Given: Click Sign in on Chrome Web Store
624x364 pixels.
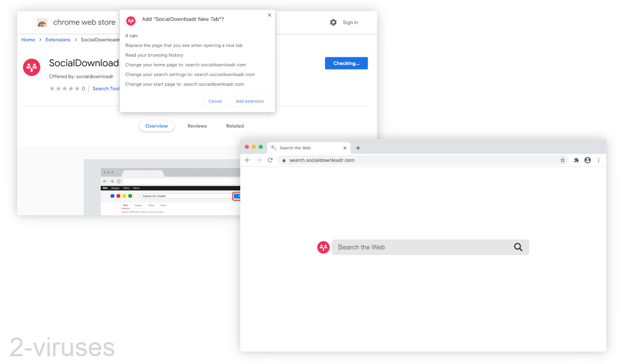Looking at the screenshot, I should click(350, 22).
